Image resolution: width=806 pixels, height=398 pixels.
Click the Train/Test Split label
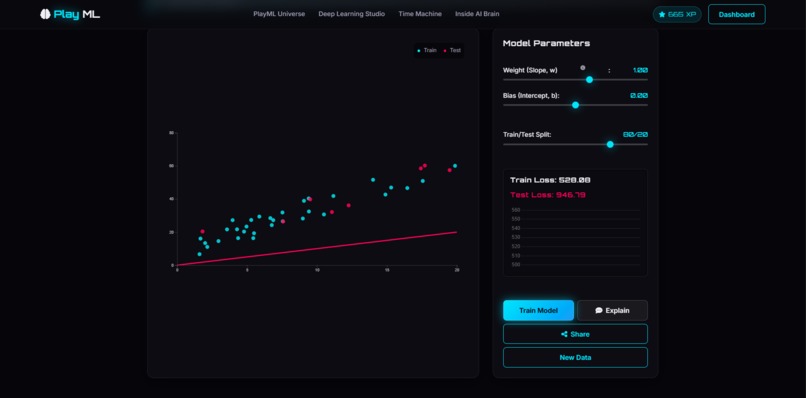[527, 135]
